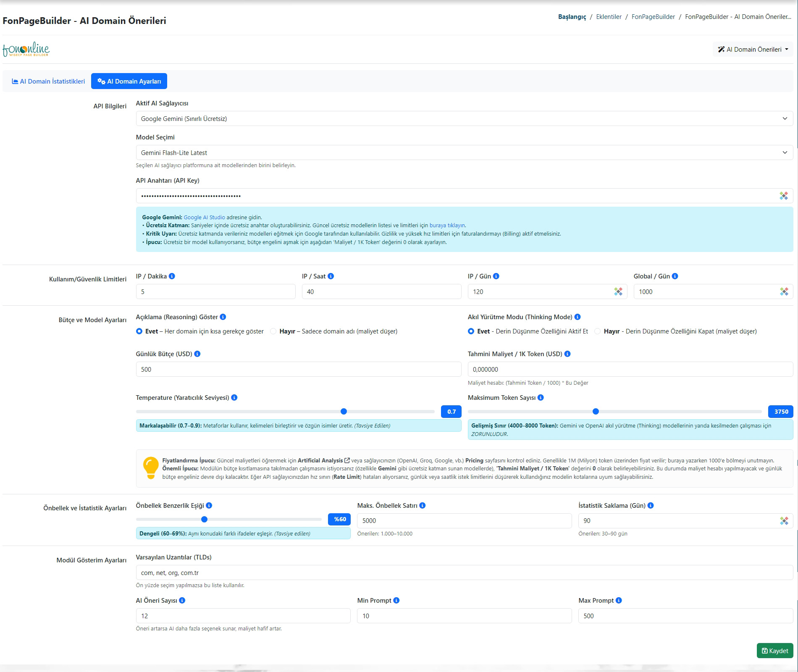Click info icon next to Maksimum Token Sayısı
The height and width of the screenshot is (672, 798).
point(541,398)
